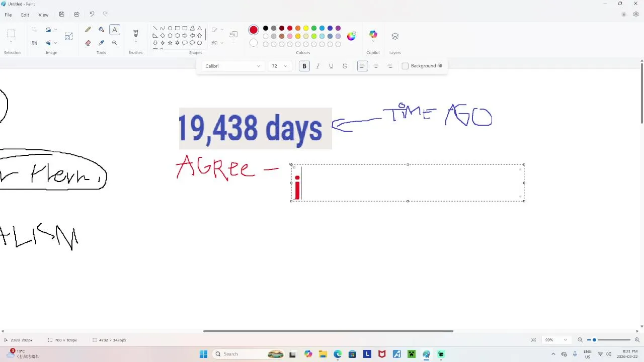The width and height of the screenshot is (644, 362).
Task: Pick the black colour swatch
Action: (266, 28)
